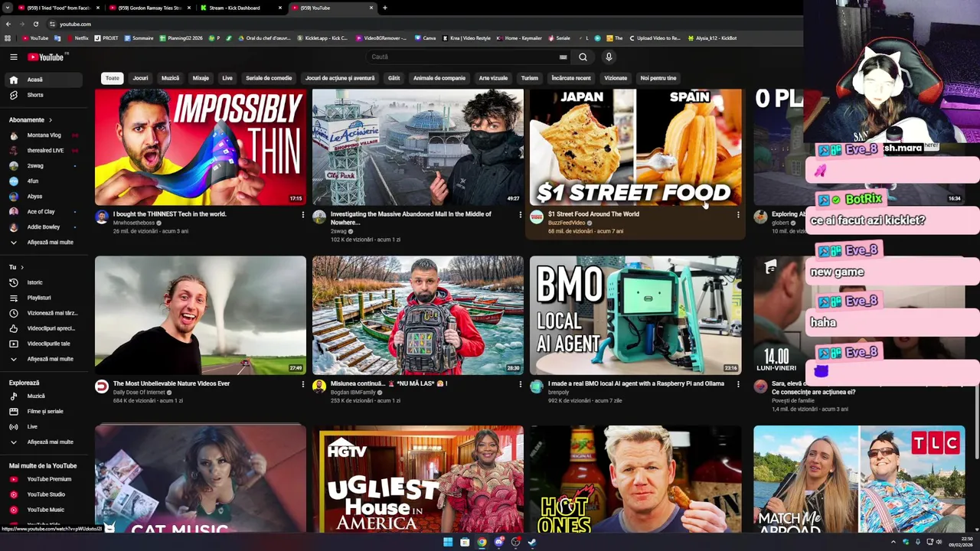The image size is (980, 551).
Task: Open Live under Explorează
Action: (44, 426)
